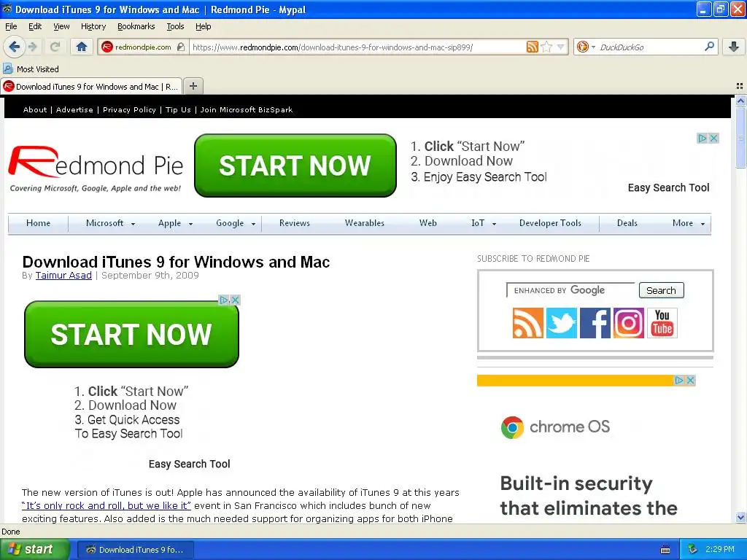Image resolution: width=747 pixels, height=560 pixels.
Task: Open the View menu
Action: coord(61,26)
